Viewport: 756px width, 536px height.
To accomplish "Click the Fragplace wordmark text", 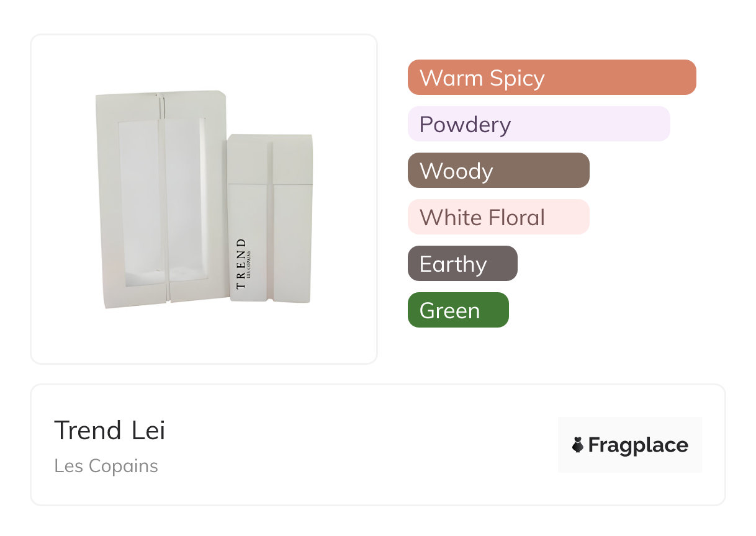I will pyautogui.click(x=638, y=445).
